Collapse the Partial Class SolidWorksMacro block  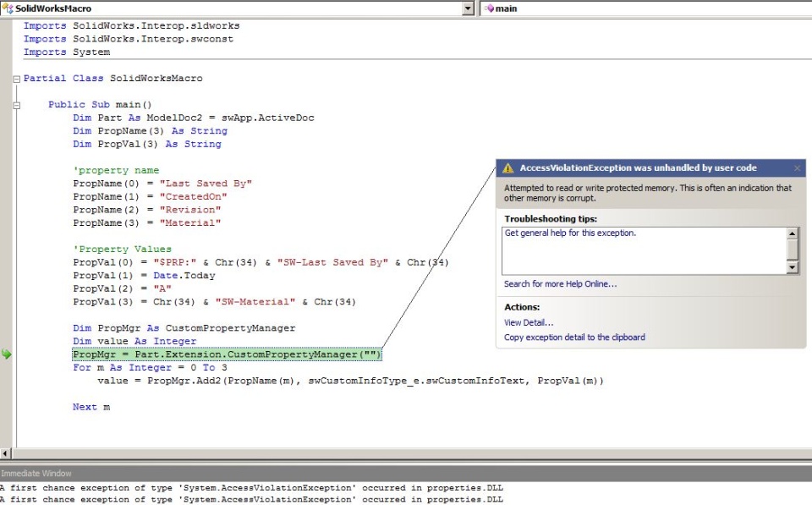pyautogui.click(x=17, y=79)
